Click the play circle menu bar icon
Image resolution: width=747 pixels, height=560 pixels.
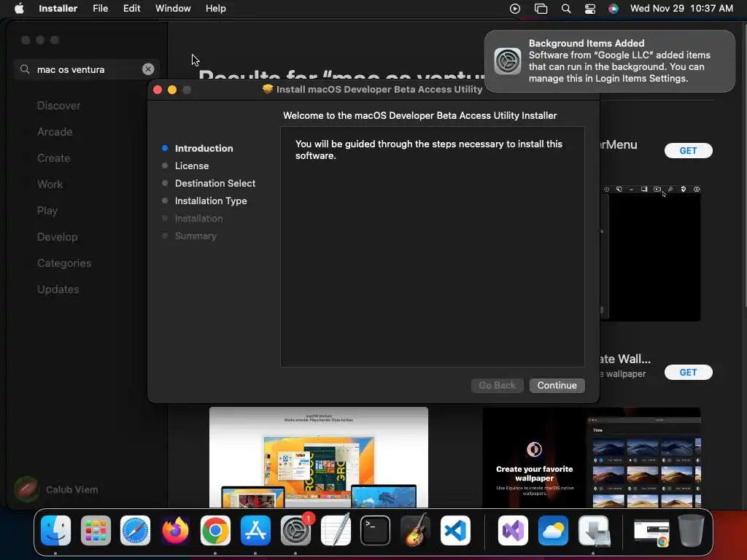(515, 9)
